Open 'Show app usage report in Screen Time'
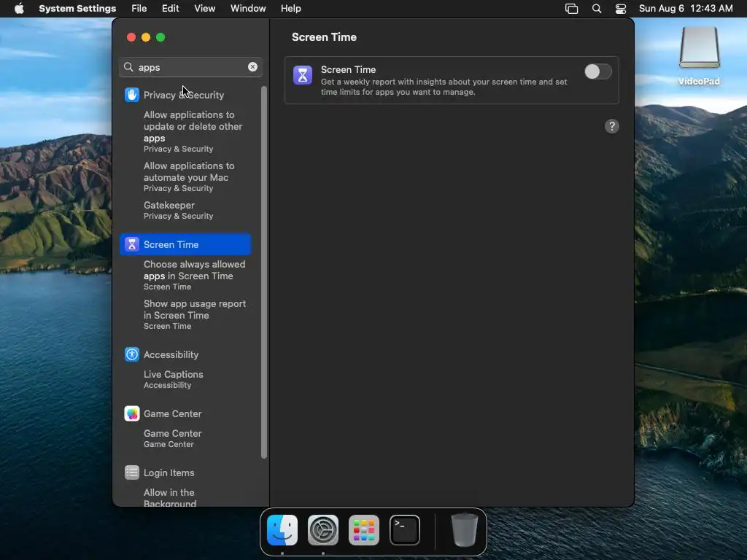Image resolution: width=747 pixels, height=560 pixels. 194,314
